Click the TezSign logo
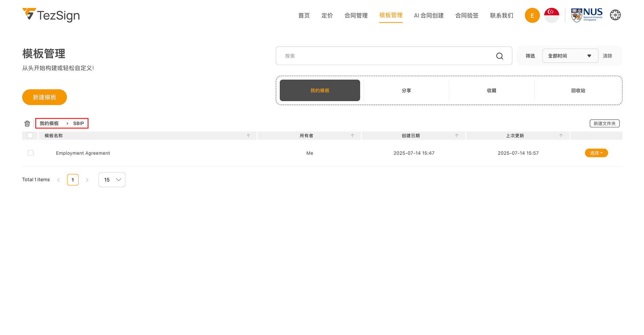This screenshot has height=335, width=644. pyautogui.click(x=51, y=15)
